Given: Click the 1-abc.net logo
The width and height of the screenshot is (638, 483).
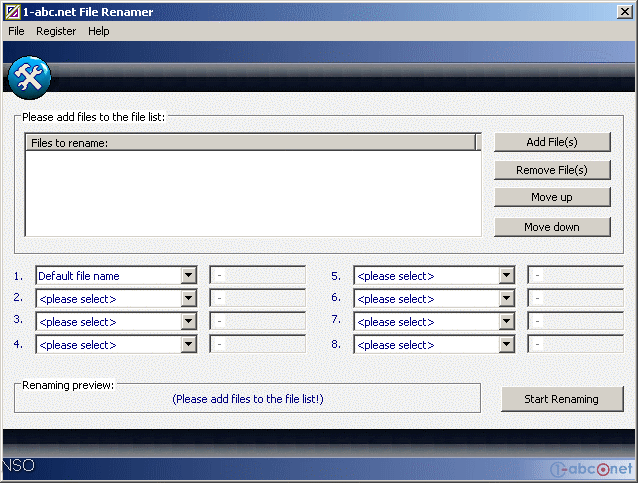Looking at the screenshot, I should tap(592, 469).
